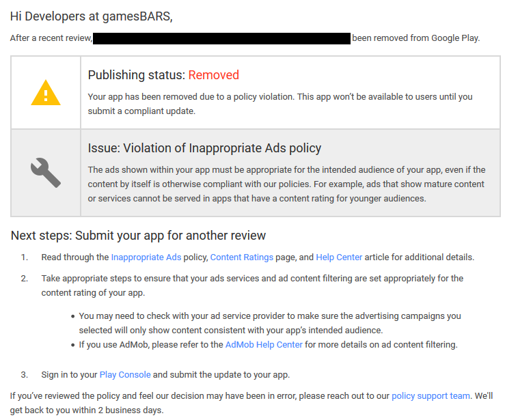Image resolution: width=505 pixels, height=420 pixels.
Task: Click the red "Removed" status text
Action: [x=214, y=75]
